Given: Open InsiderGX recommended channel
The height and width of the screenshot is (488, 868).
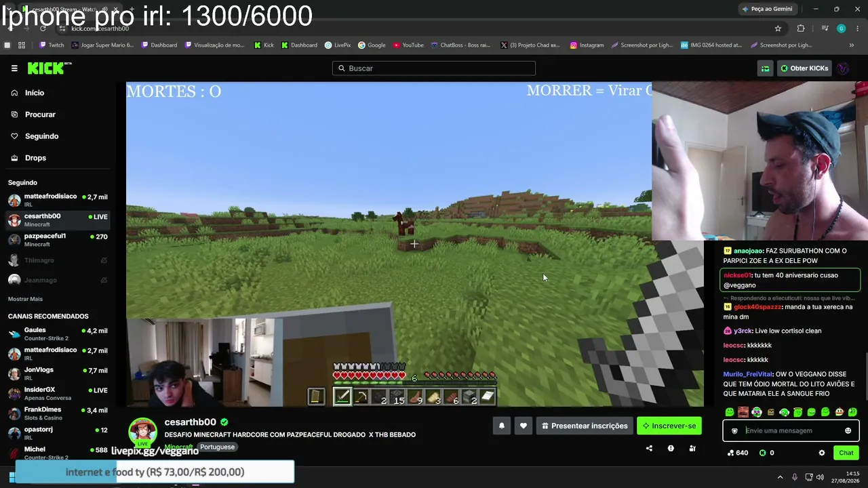Looking at the screenshot, I should point(58,393).
